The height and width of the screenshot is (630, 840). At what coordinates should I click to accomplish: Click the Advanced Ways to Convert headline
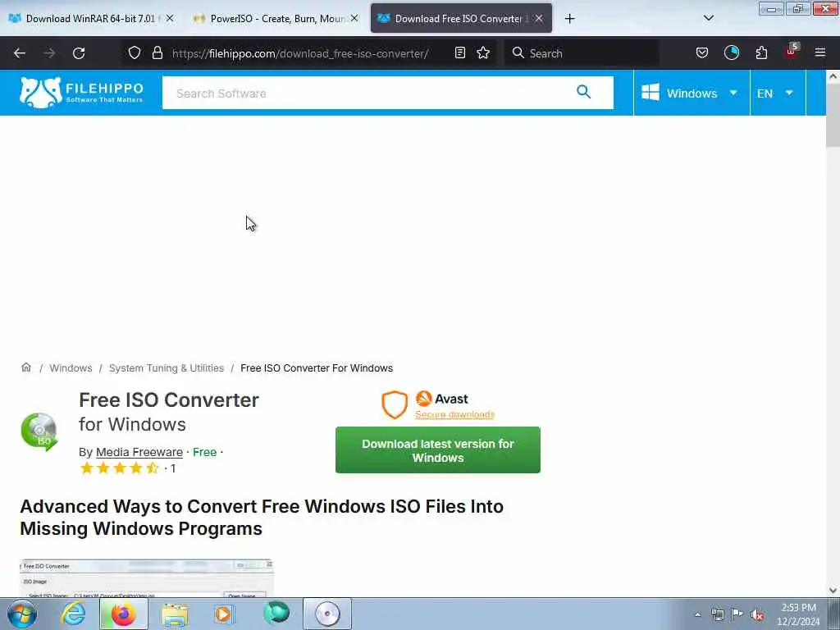click(x=262, y=517)
